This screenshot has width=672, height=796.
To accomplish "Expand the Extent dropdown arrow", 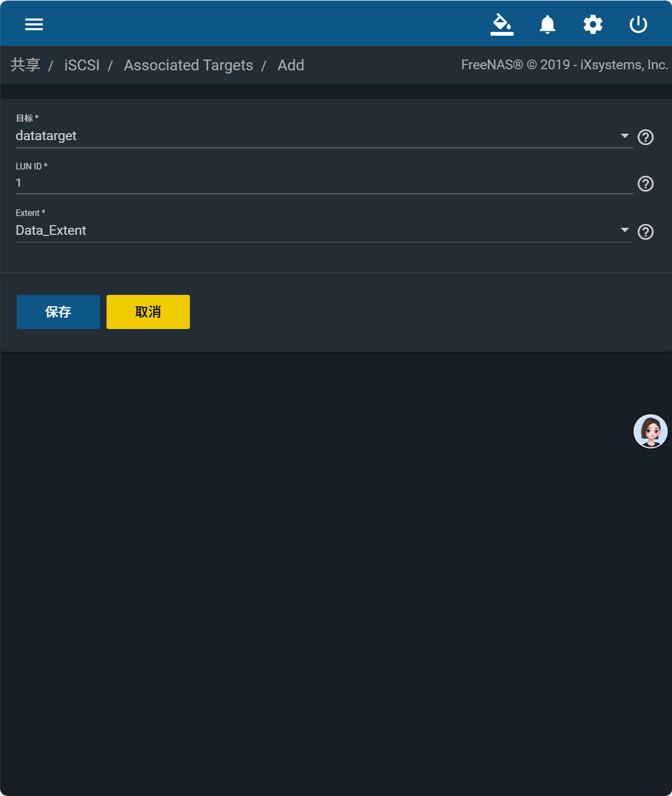I will [x=625, y=230].
